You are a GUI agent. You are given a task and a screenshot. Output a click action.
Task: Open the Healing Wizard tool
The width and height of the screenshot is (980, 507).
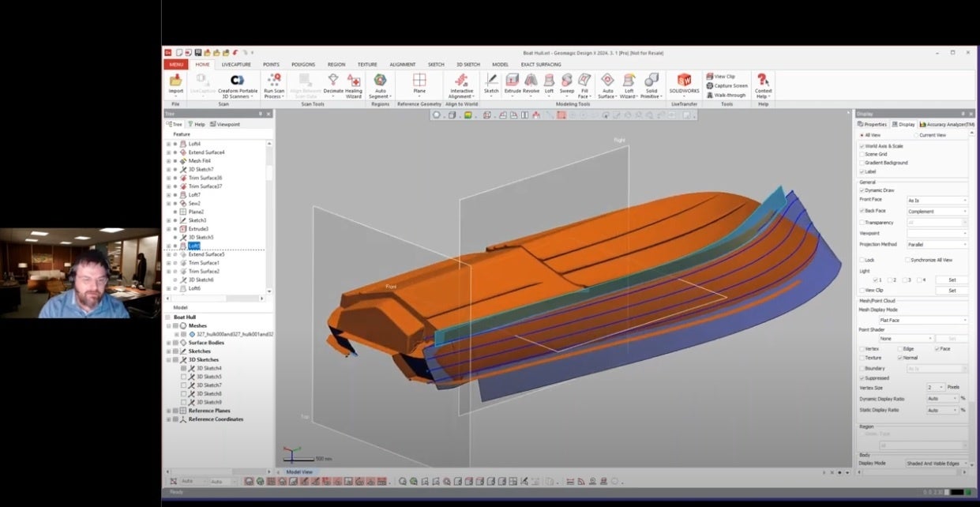(x=353, y=83)
